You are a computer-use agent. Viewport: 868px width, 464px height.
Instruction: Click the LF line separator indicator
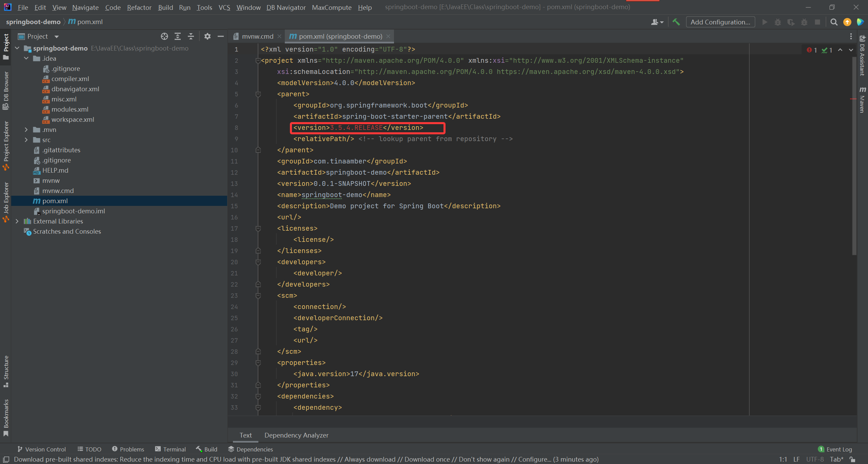[796, 459]
